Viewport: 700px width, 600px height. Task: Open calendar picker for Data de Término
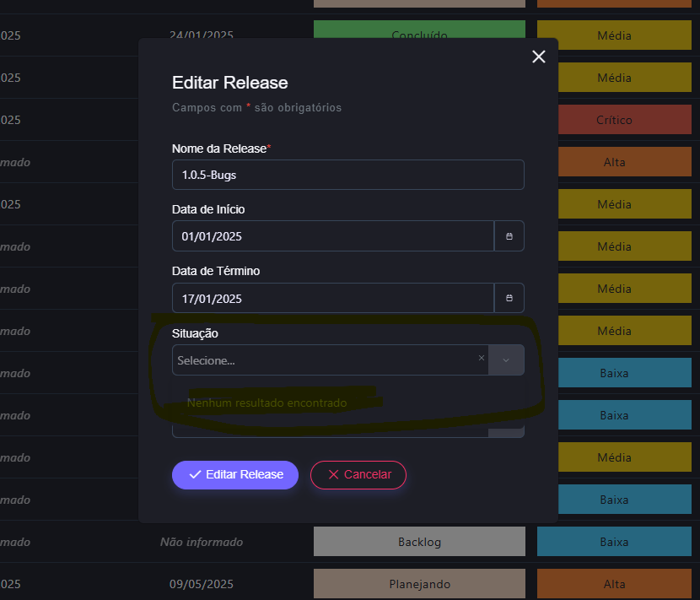[x=509, y=298]
